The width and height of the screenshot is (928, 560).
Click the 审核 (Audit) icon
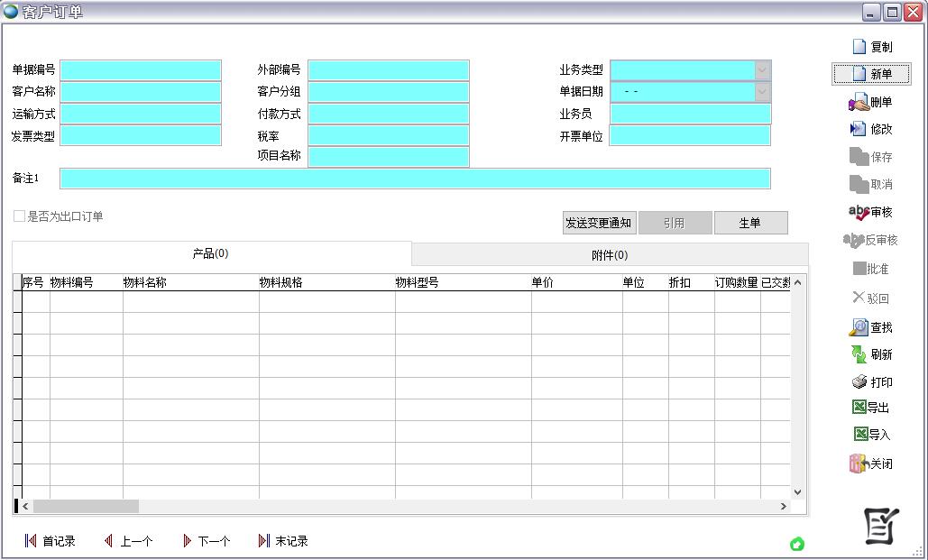(859, 212)
